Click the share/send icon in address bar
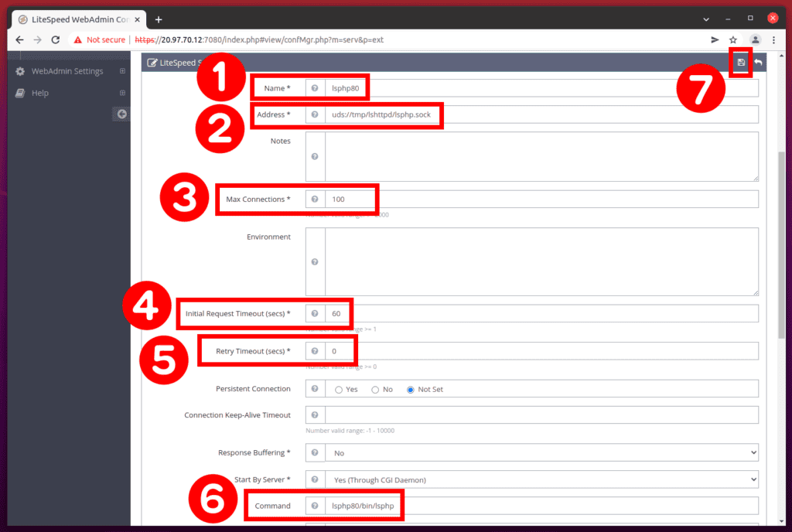Image resolution: width=792 pixels, height=532 pixels. 715,39
